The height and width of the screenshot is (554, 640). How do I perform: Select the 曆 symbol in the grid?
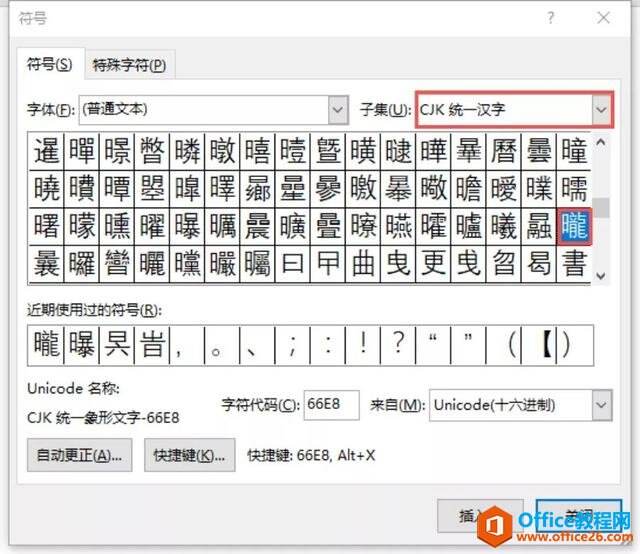503,151
